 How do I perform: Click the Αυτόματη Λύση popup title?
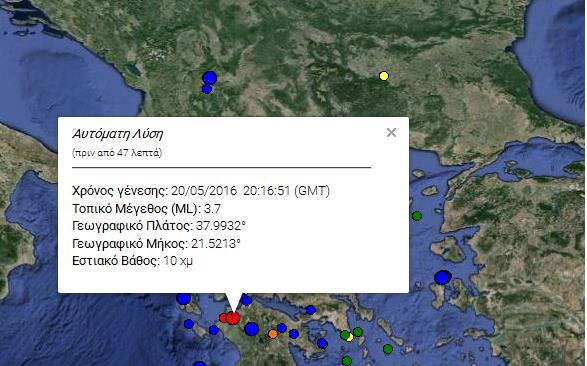pyautogui.click(x=118, y=134)
